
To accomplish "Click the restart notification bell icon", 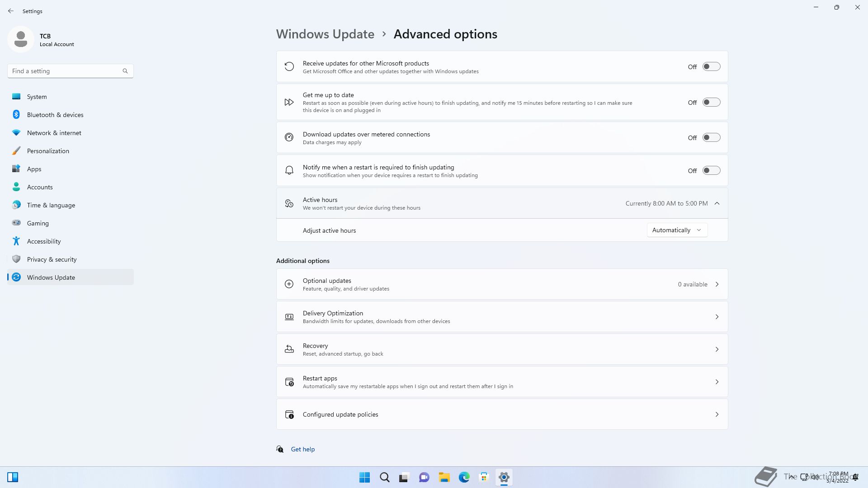I will coord(289,170).
